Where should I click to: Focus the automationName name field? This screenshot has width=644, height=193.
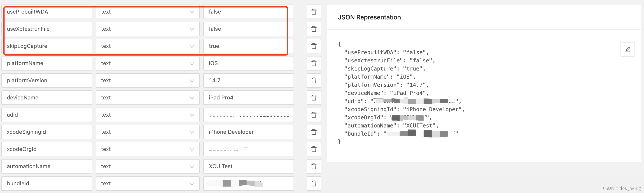coord(47,166)
